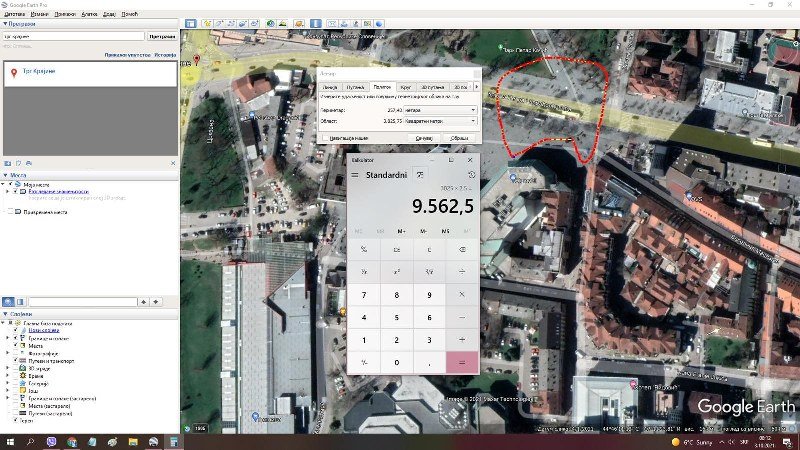This screenshot has width=800, height=450.
Task: Open the Calculator hamburger navigation menu
Action: [355, 175]
